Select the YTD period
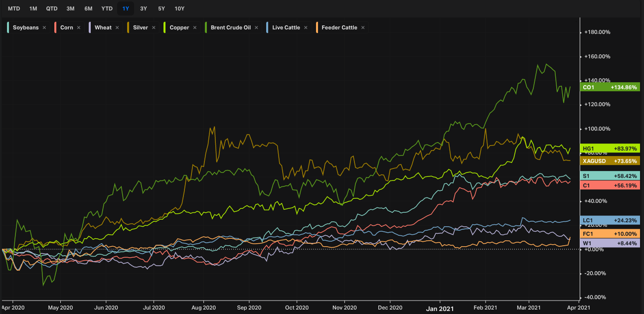 pos(107,8)
